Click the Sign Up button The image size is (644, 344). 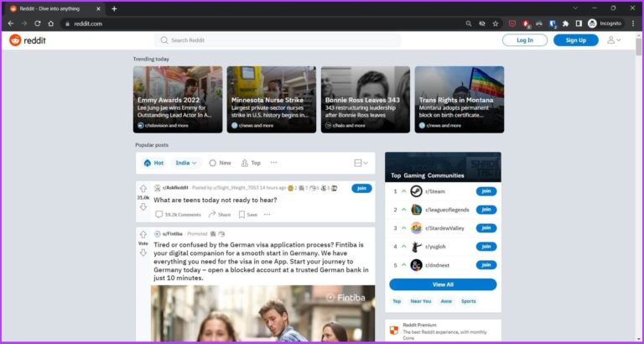point(576,40)
